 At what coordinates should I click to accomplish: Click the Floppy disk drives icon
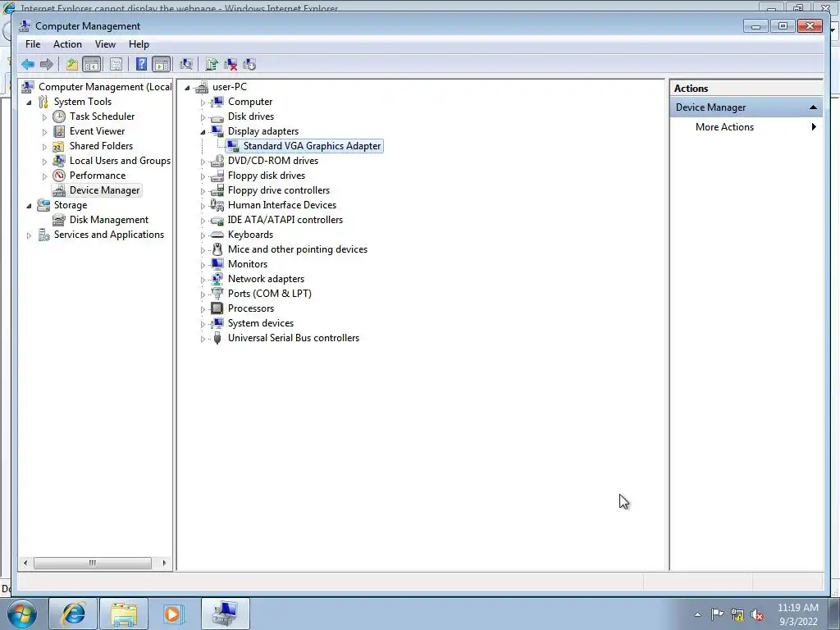217,176
